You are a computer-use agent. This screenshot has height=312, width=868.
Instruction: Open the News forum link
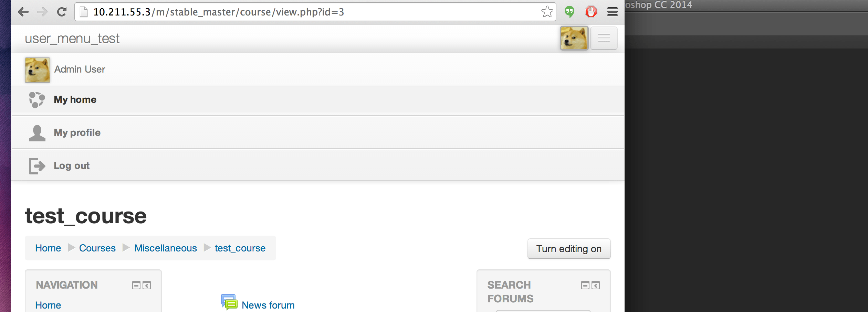pos(268,305)
